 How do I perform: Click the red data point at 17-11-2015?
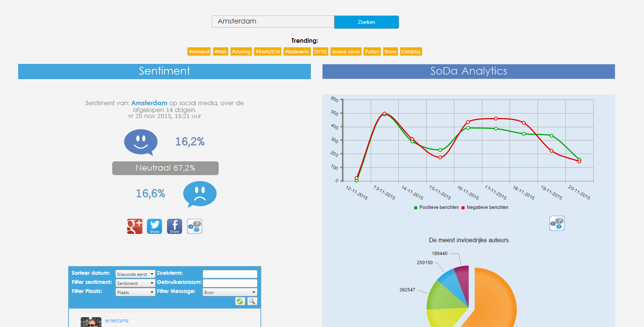click(496, 118)
